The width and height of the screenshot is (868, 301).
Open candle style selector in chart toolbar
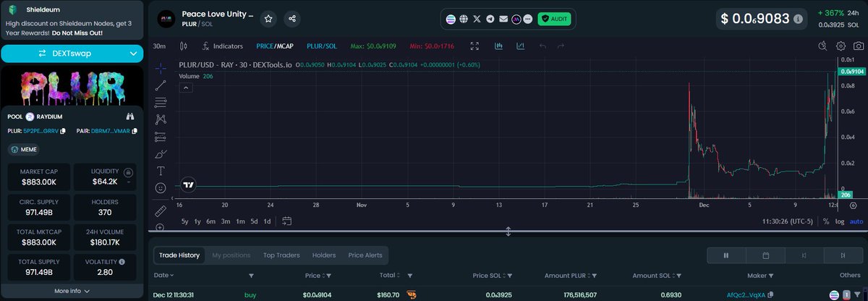183,46
